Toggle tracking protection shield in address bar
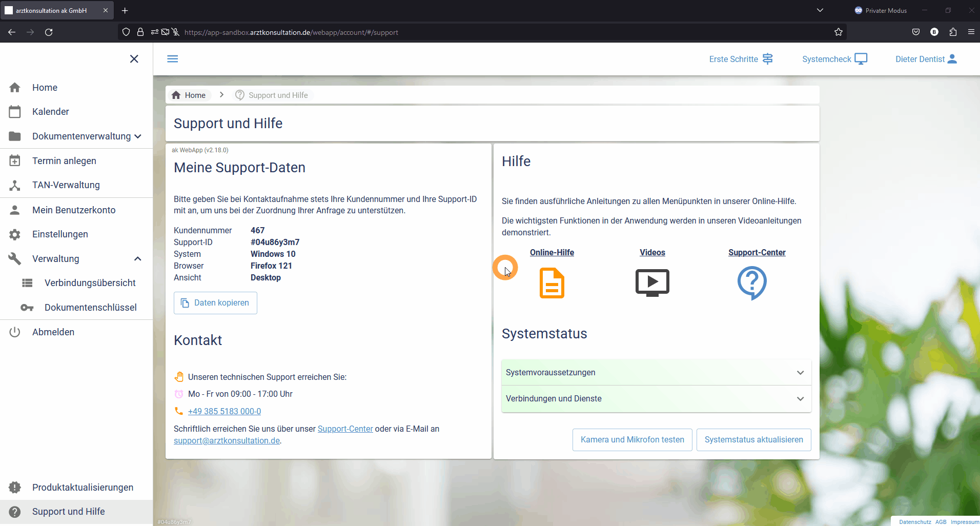Viewport: 980px width, 526px height. [x=126, y=32]
